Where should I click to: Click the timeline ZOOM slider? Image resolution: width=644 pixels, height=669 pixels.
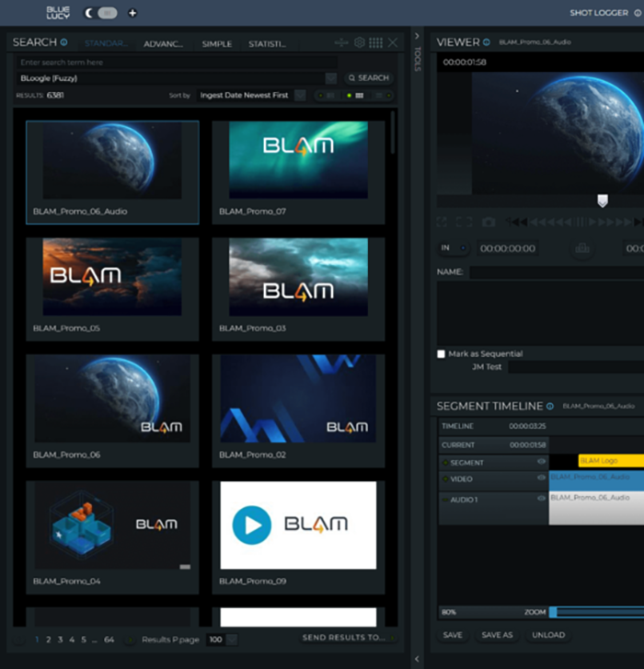(596, 612)
